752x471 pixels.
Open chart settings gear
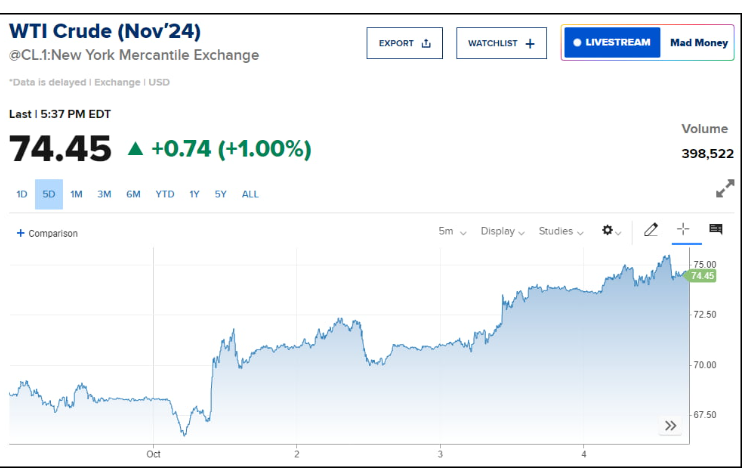pos(610,231)
